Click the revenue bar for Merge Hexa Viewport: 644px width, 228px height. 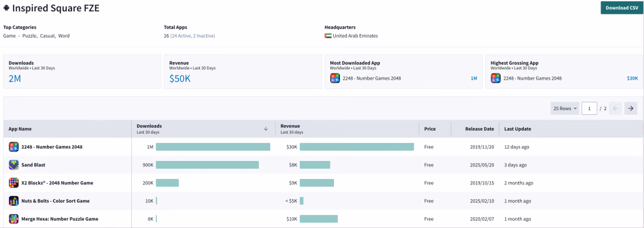point(318,219)
